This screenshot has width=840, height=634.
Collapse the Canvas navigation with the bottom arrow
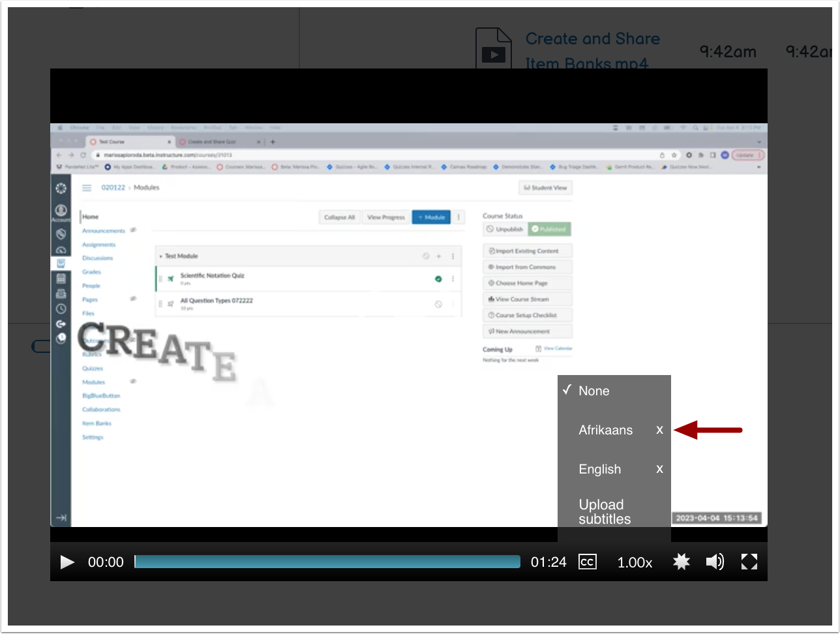(61, 517)
